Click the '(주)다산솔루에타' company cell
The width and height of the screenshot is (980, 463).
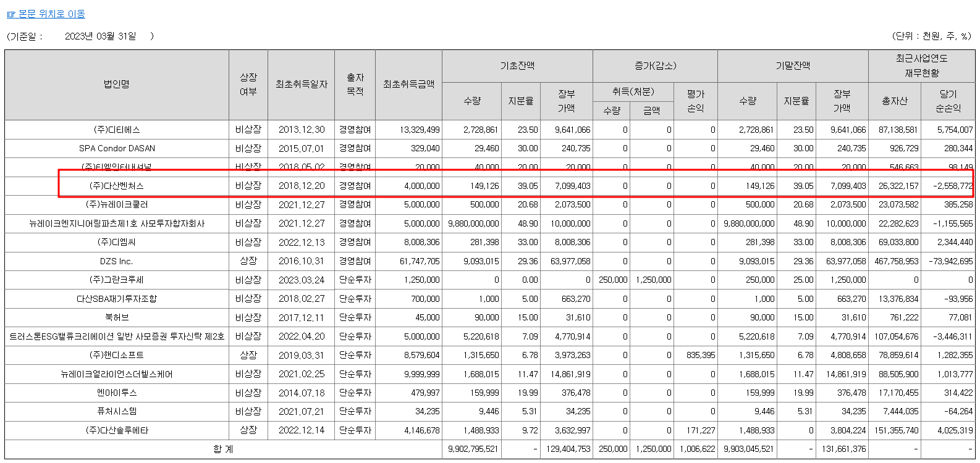(x=117, y=430)
